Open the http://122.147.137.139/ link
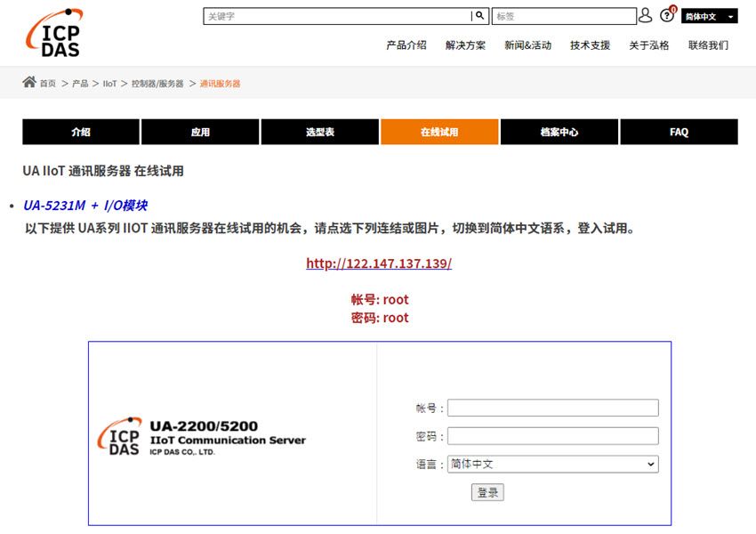Viewport: 756px width, 534px height. coord(379,263)
